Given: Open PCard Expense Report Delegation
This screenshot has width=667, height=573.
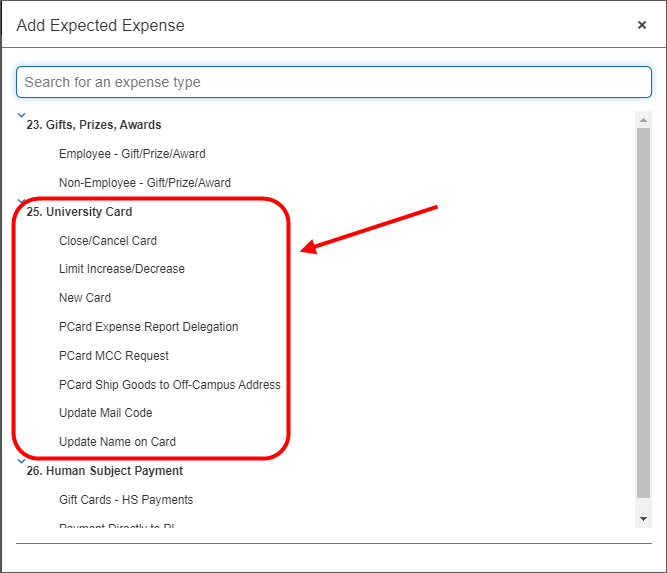Looking at the screenshot, I should [x=148, y=327].
